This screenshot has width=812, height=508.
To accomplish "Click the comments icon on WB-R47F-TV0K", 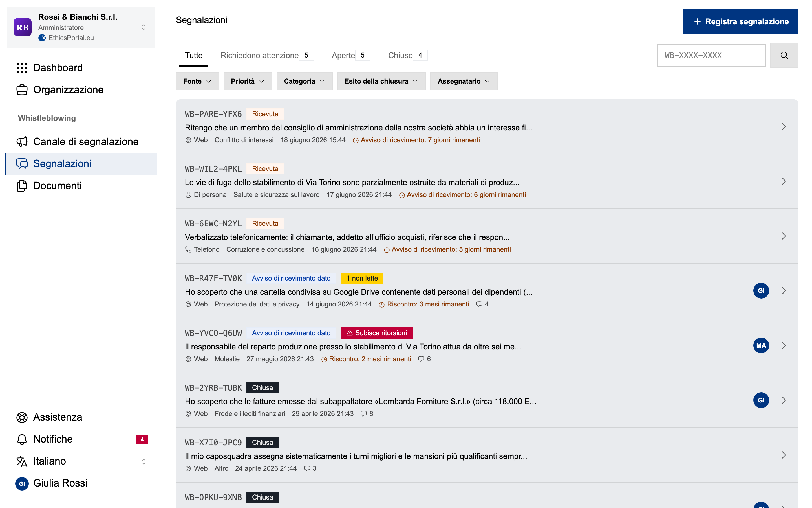I will point(479,304).
